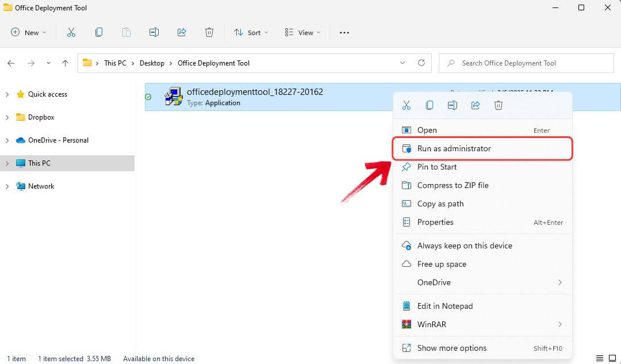The width and height of the screenshot is (621, 364).
Task: Click the Rename icon in the top toolbar
Action: (154, 32)
